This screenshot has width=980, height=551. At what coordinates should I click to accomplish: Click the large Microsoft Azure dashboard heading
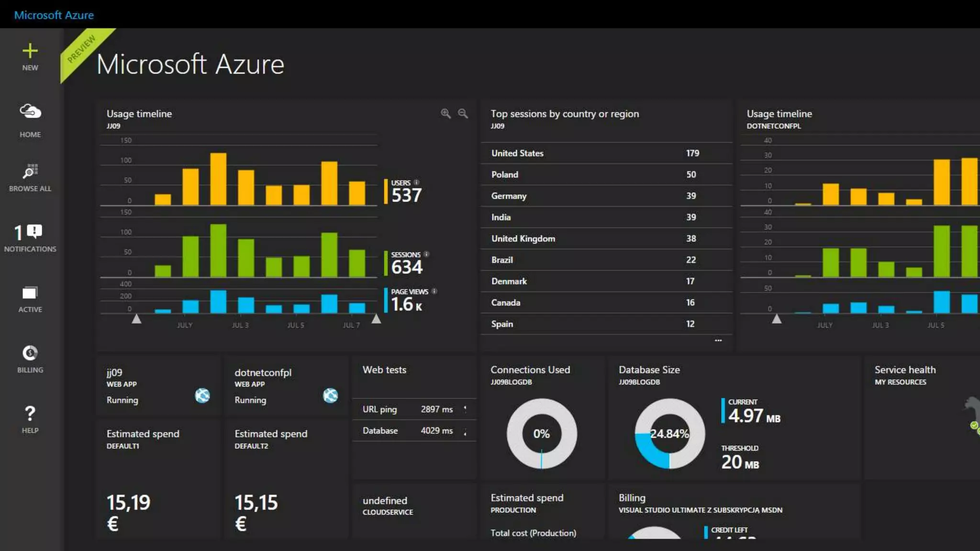click(190, 64)
